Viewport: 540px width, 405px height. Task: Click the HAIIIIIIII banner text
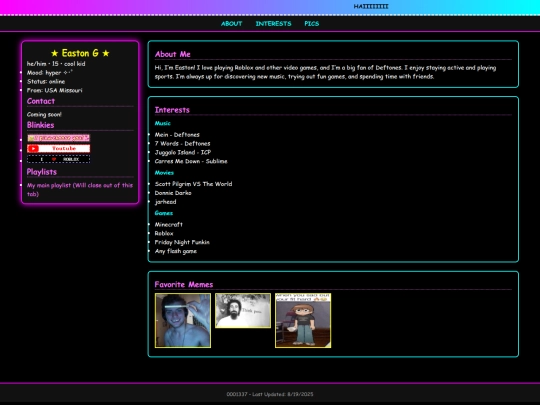coord(371,7)
